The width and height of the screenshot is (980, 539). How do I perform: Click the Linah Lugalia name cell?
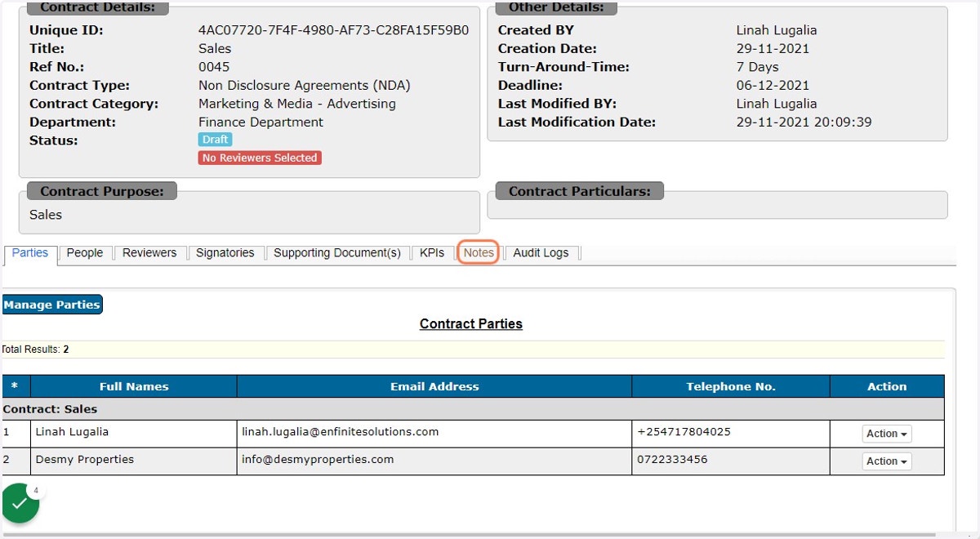pos(134,432)
